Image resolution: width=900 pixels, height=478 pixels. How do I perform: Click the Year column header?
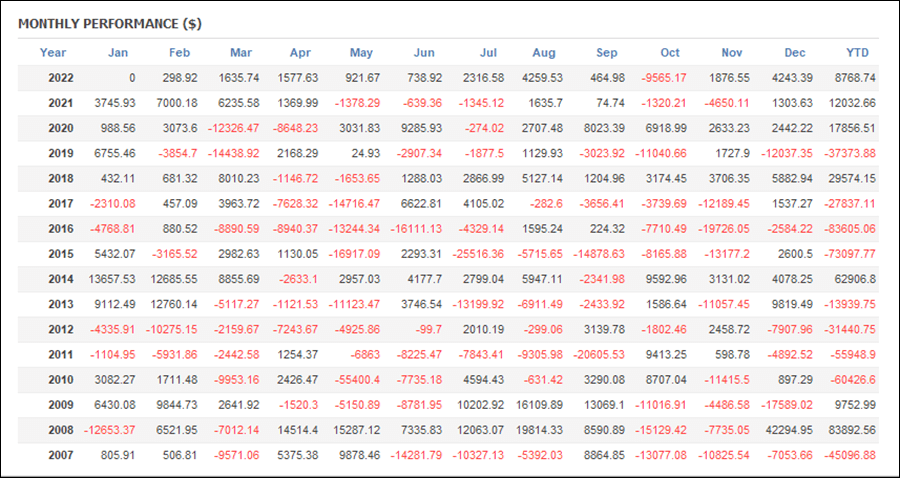coord(53,53)
